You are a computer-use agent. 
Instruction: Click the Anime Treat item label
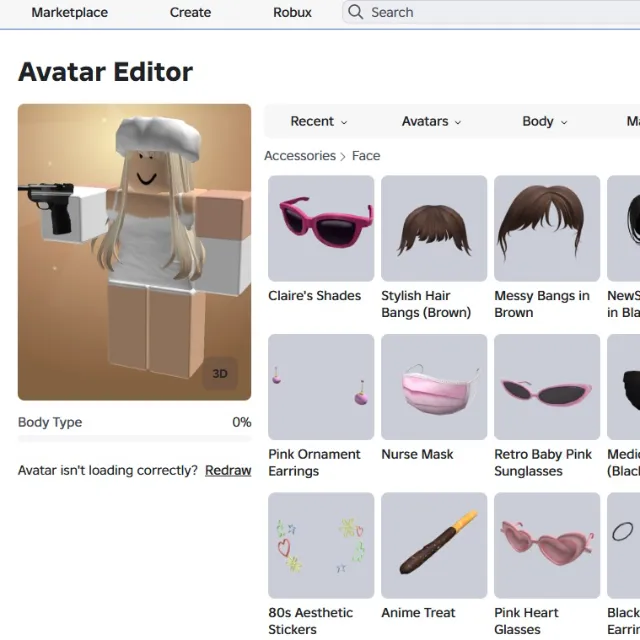(418, 613)
